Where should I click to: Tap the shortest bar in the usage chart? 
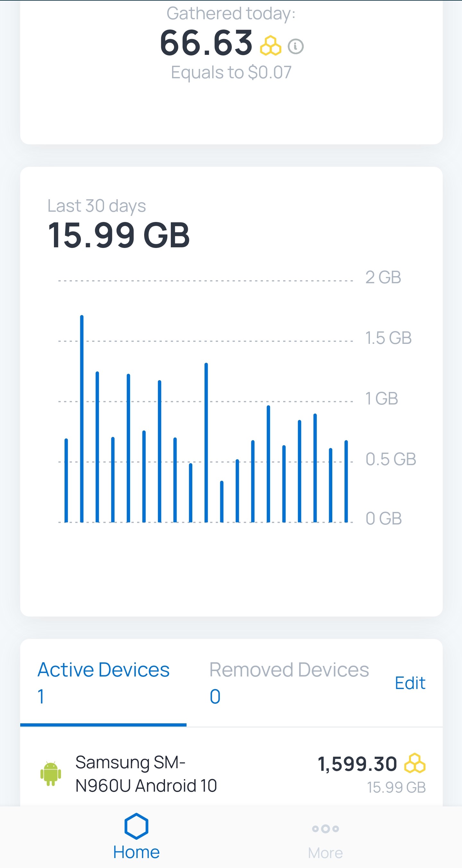coord(222,502)
